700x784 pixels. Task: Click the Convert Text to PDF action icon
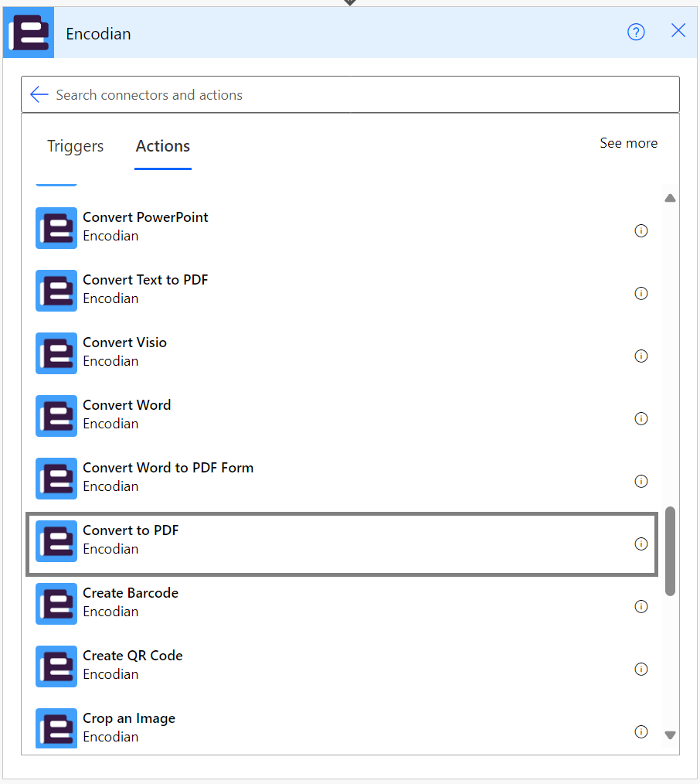pos(56,291)
